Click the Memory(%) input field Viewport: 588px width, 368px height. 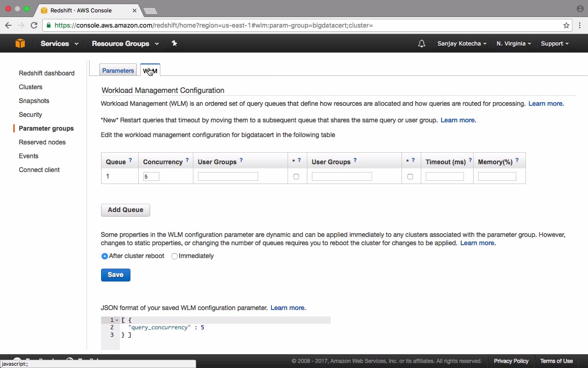tap(497, 177)
